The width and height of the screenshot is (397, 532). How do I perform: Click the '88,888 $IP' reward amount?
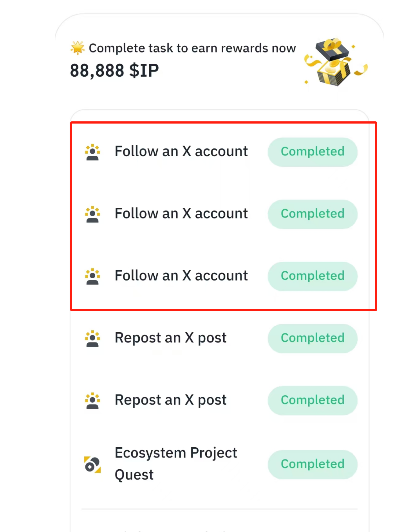tap(114, 70)
